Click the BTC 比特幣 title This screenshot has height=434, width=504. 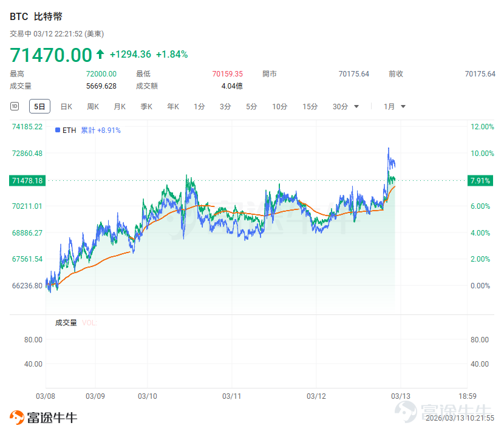(x=36, y=16)
